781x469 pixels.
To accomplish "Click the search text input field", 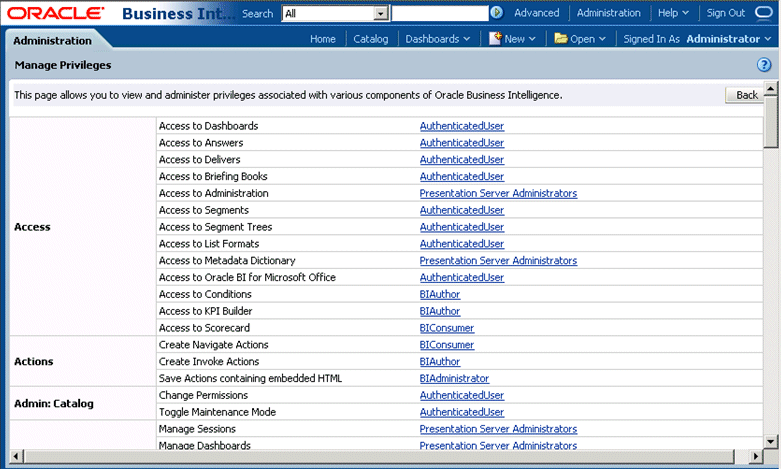I will pyautogui.click(x=440, y=13).
